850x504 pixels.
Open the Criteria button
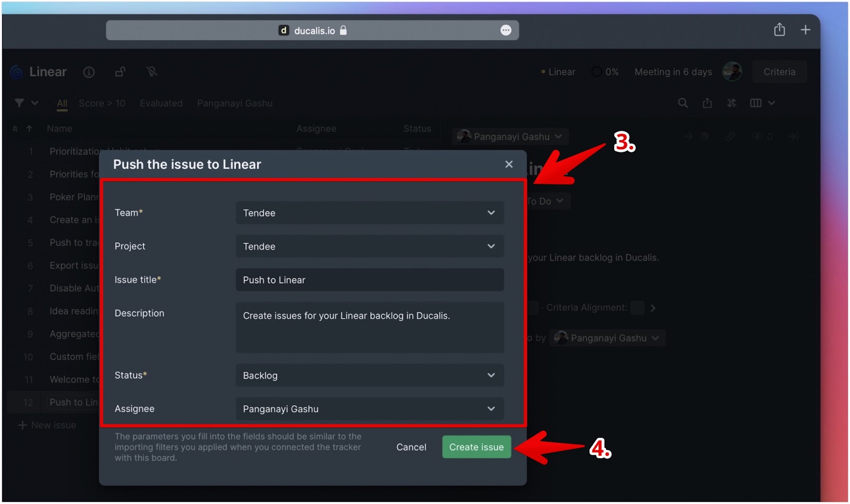click(779, 72)
